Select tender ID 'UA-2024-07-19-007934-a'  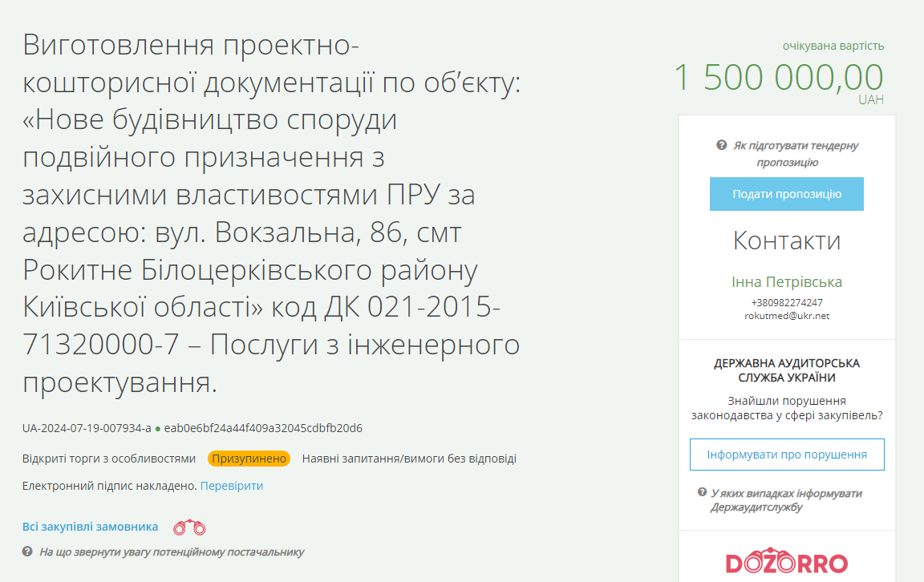click(85, 428)
